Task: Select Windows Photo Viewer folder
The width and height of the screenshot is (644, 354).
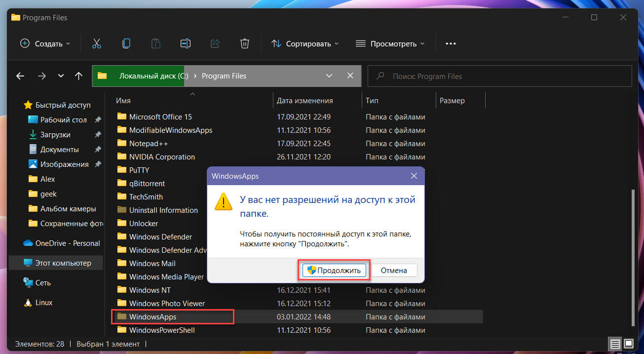Action: [167, 304]
